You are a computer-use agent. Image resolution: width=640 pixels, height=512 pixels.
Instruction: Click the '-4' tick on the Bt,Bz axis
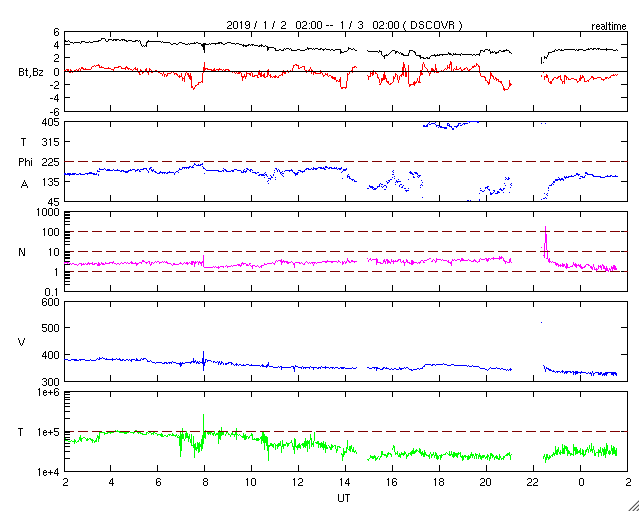[x=55, y=98]
